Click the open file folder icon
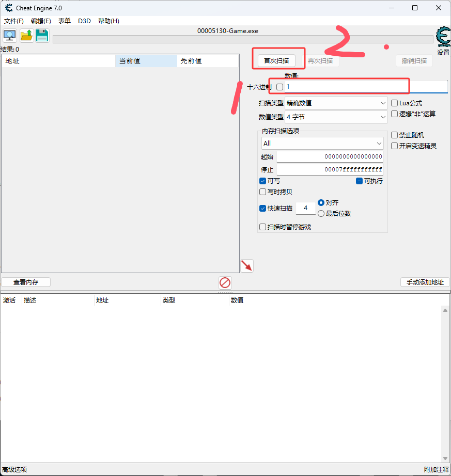The width and height of the screenshot is (451, 476). pyautogui.click(x=26, y=36)
